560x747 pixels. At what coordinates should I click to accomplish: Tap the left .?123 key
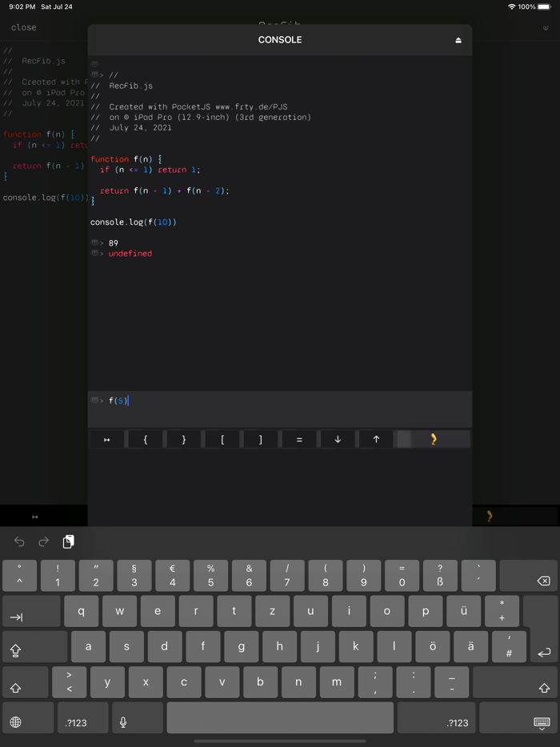[83, 718]
